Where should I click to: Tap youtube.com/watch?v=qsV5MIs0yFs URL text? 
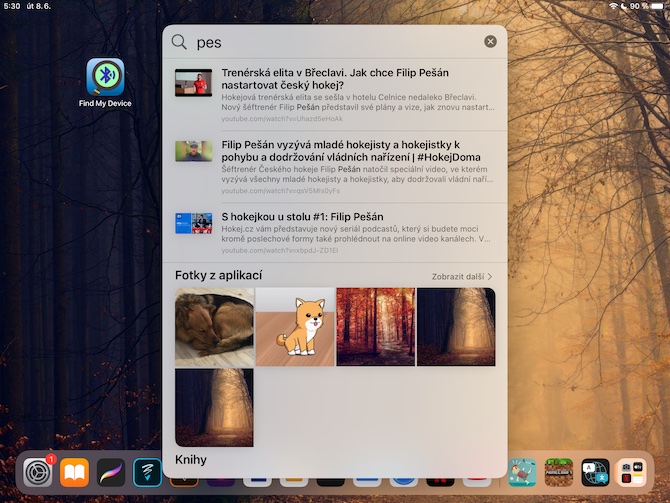click(281, 191)
